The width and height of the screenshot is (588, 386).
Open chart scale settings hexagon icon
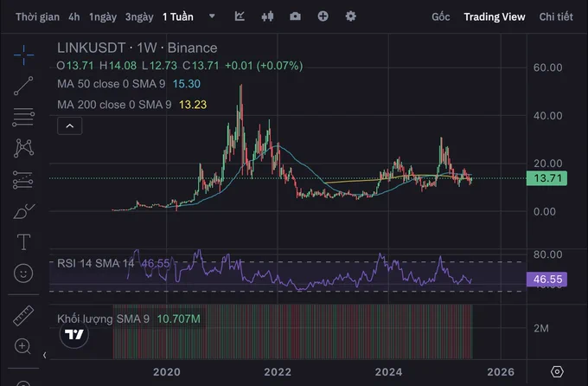(557, 372)
